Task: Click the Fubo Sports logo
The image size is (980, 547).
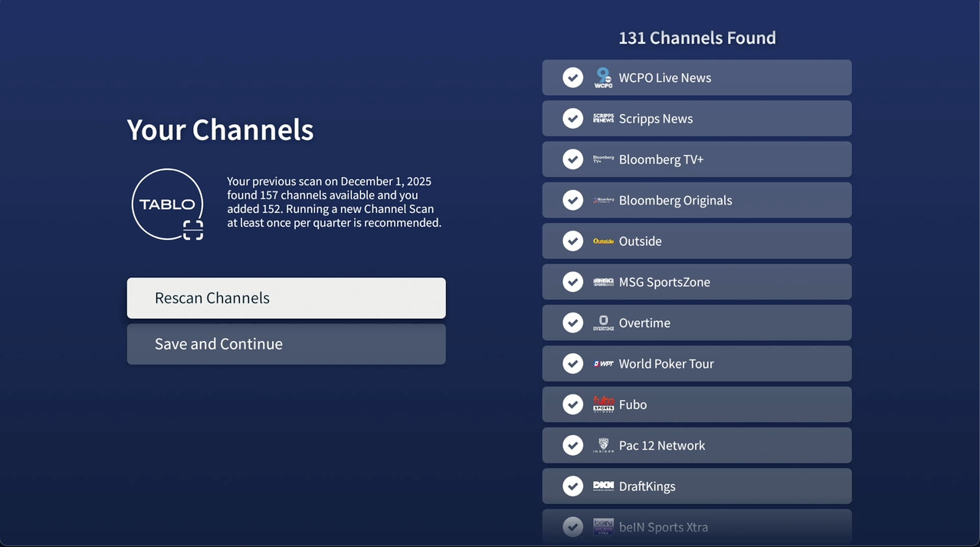Action: pyautogui.click(x=603, y=404)
